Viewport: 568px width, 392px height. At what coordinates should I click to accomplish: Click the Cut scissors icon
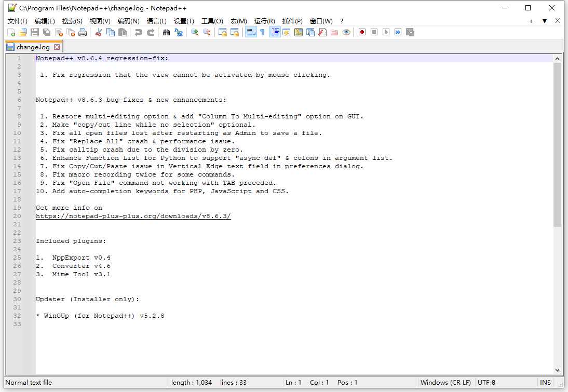[98, 32]
